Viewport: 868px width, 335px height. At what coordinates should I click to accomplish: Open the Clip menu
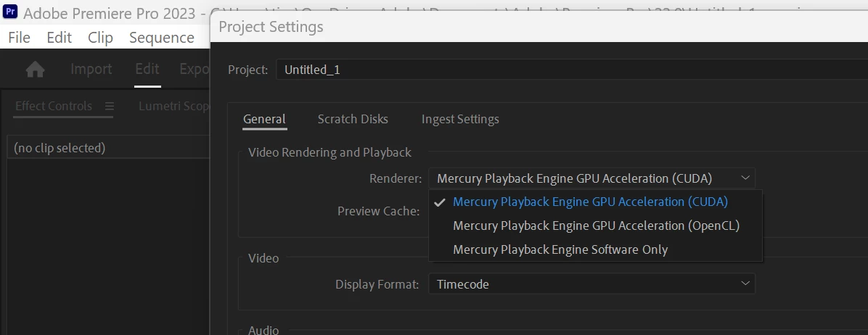tap(100, 38)
